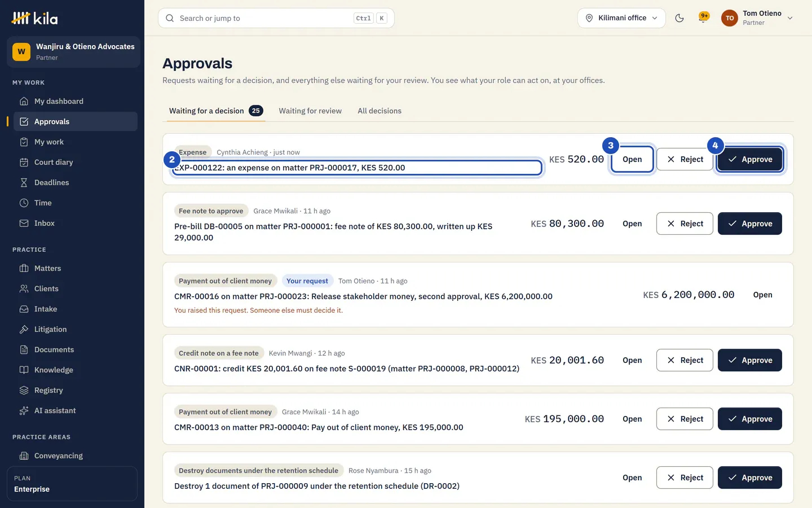Screen dimensions: 812x508
Task: View Deadlines hourglass item
Action: tap(76, 182)
